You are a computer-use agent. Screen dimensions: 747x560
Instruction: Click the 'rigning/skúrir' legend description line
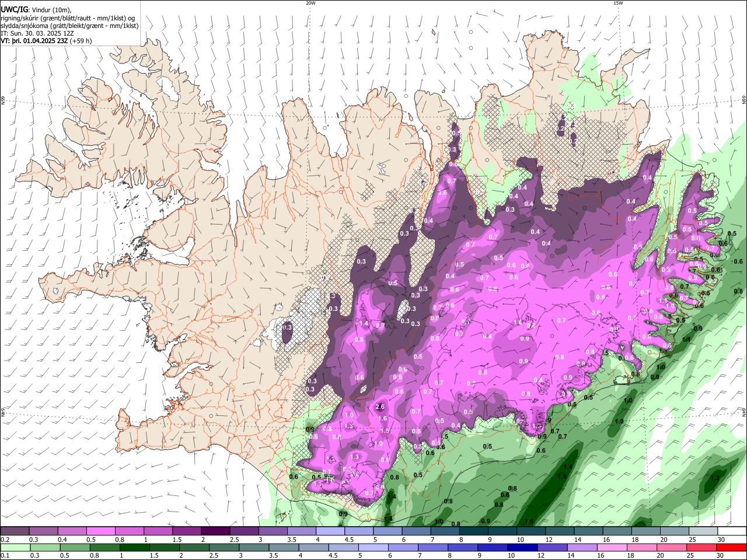(x=68, y=18)
